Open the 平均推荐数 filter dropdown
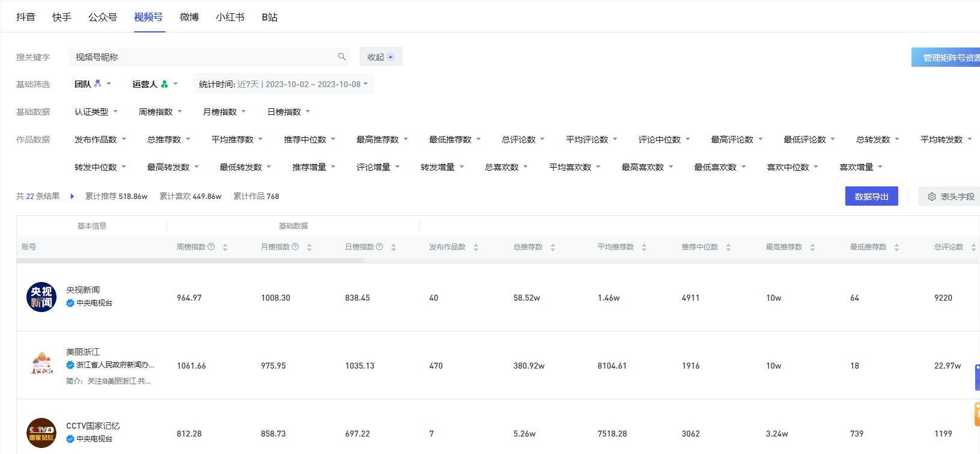Screen dimensions: 980x454 click(237, 140)
